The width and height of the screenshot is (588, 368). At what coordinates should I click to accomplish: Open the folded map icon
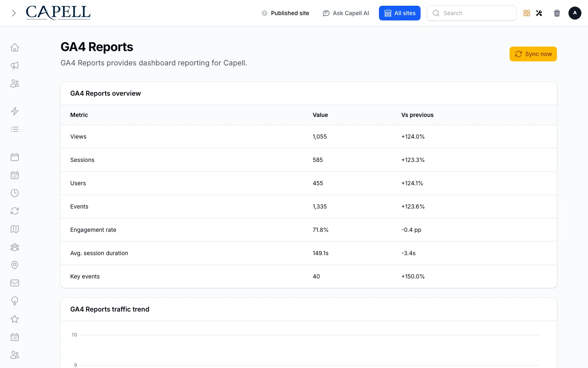[x=15, y=229]
